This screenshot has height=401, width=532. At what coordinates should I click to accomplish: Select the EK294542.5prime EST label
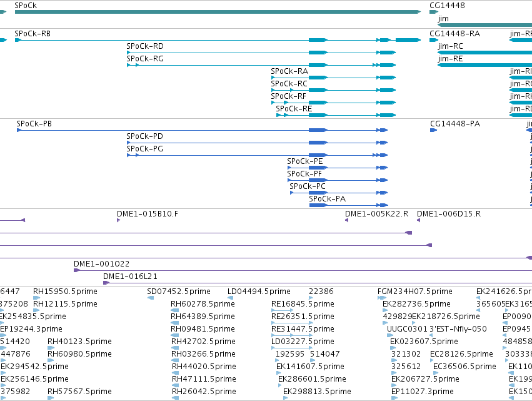34,367
